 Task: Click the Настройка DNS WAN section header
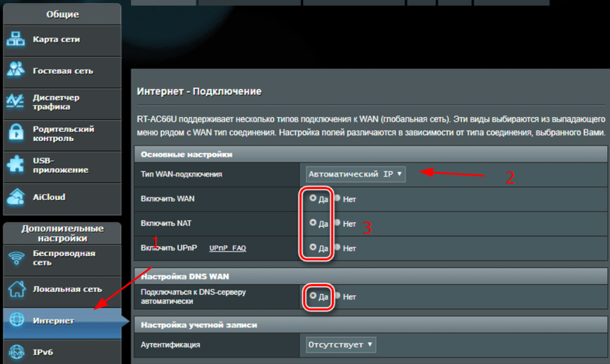point(370,276)
